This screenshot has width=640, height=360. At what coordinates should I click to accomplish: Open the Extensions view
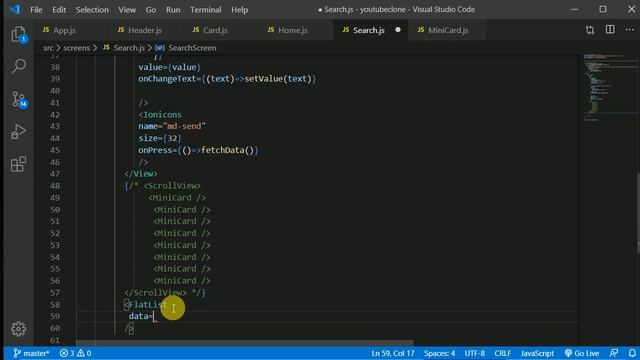[x=18, y=164]
